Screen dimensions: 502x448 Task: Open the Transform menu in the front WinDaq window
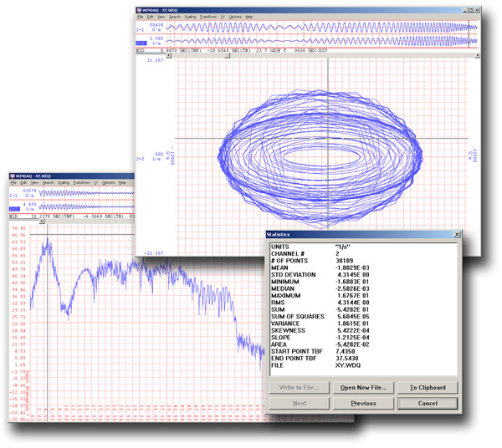click(x=208, y=17)
